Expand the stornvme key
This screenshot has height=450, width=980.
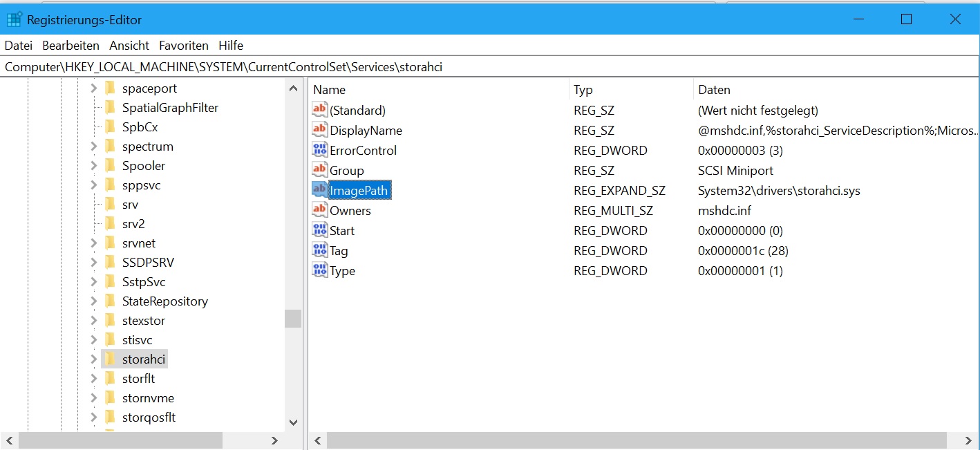tap(94, 398)
